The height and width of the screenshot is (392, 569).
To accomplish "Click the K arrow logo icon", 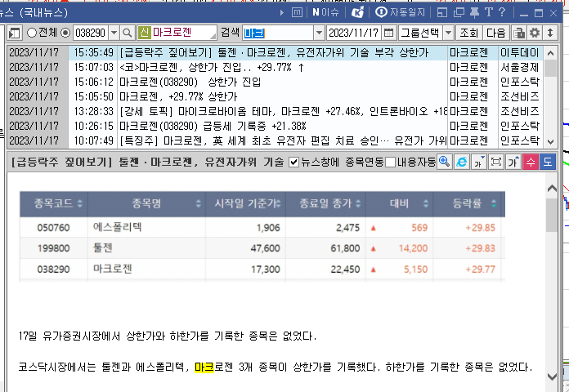I will 357,13.
